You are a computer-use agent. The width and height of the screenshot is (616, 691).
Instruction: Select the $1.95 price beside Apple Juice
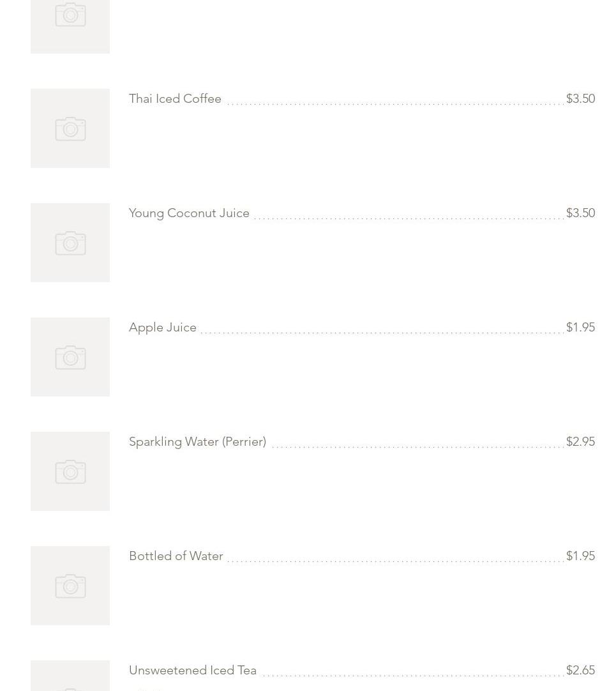pos(580,328)
